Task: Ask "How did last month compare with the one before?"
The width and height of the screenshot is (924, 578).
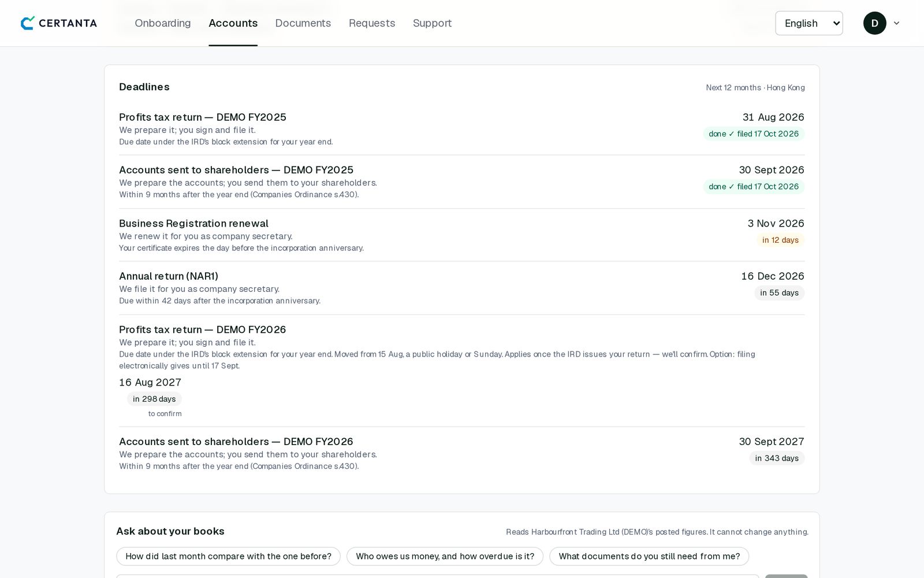Action: pos(228,556)
